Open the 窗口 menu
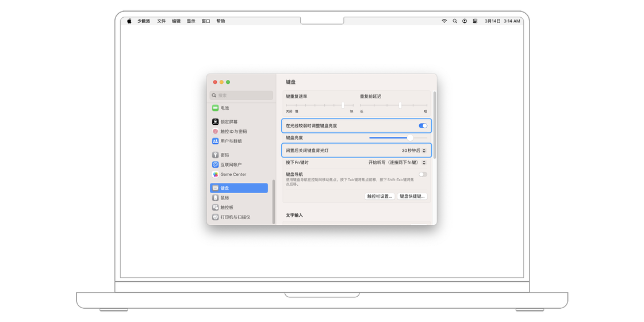644x322 pixels. click(206, 21)
